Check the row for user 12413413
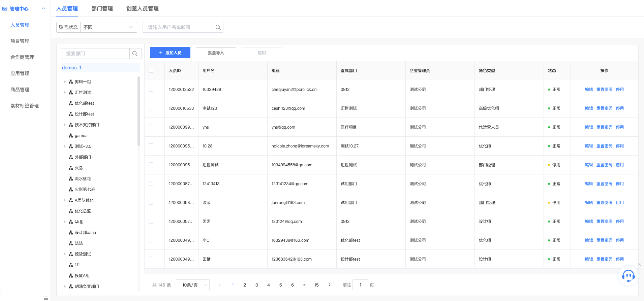The width and height of the screenshot is (644, 301). coord(151,183)
